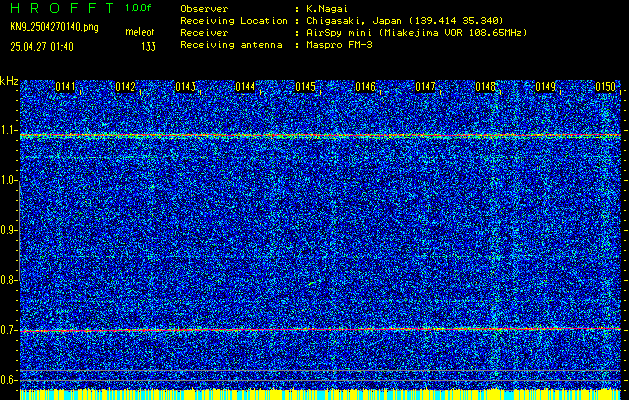Click the version label 1.00f
The height and width of the screenshot is (400, 629).
point(138,8)
